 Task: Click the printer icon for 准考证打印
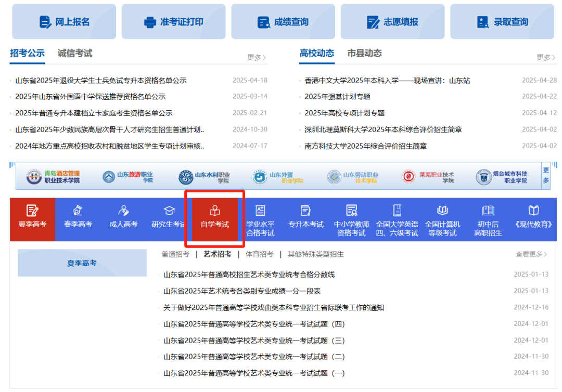(150, 22)
